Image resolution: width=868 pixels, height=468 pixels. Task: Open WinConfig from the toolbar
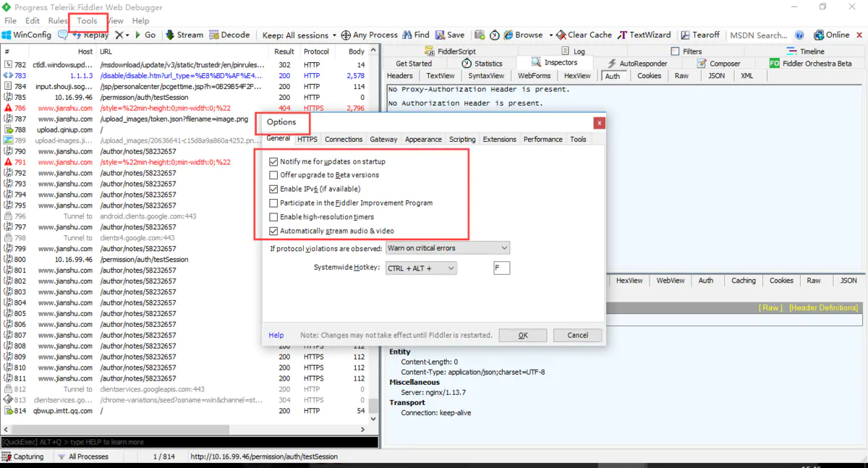[x=27, y=35]
